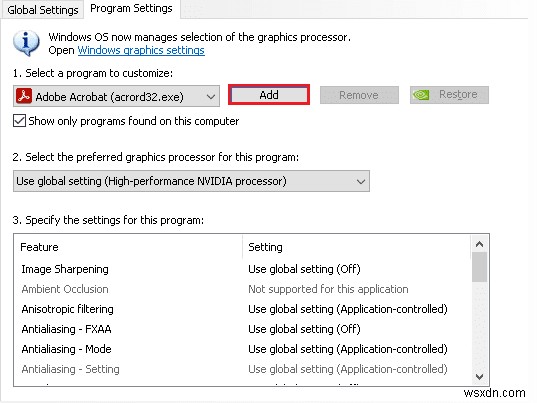Click the Adobe Acrobat program icon
Screen dimensions: 537x403
coord(24,96)
